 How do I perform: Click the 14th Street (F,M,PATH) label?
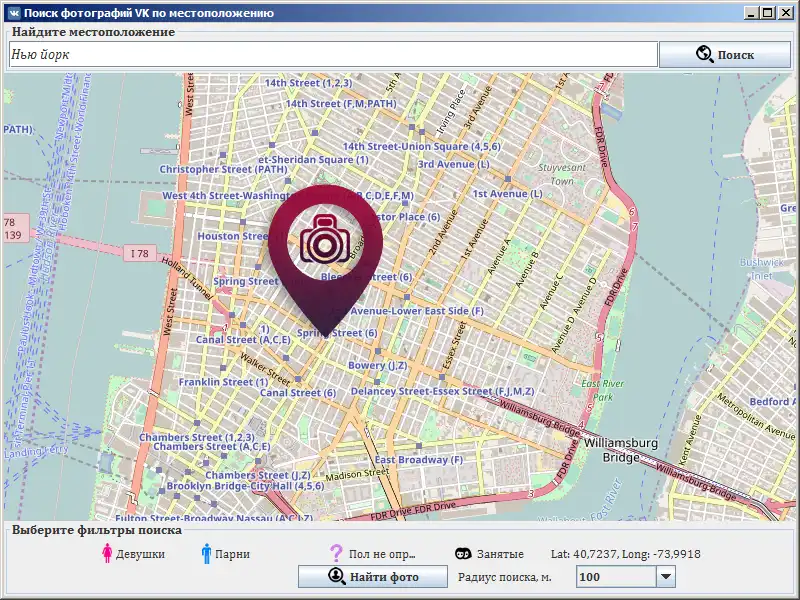(341, 104)
